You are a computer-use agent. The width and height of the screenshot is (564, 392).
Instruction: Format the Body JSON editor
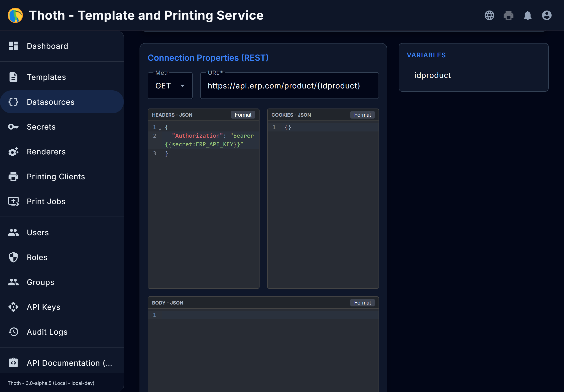tap(362, 303)
